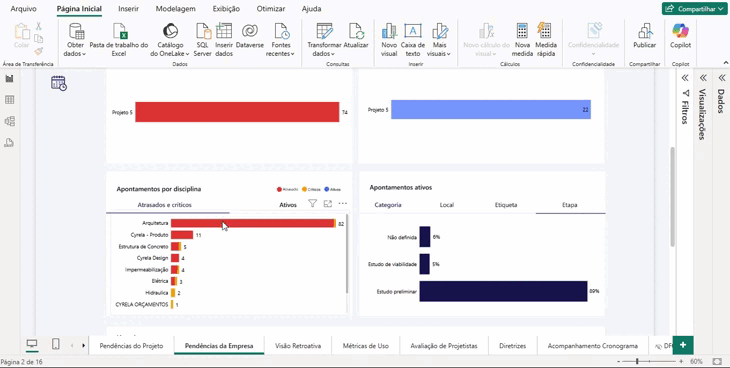The image size is (730, 368).
Task: Expand the Dados pane
Action: click(721, 78)
